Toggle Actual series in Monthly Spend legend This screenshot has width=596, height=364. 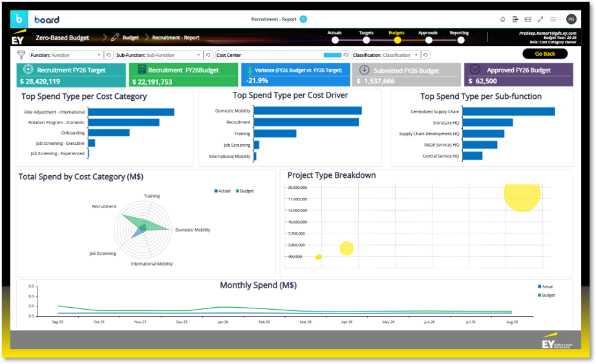(545, 286)
